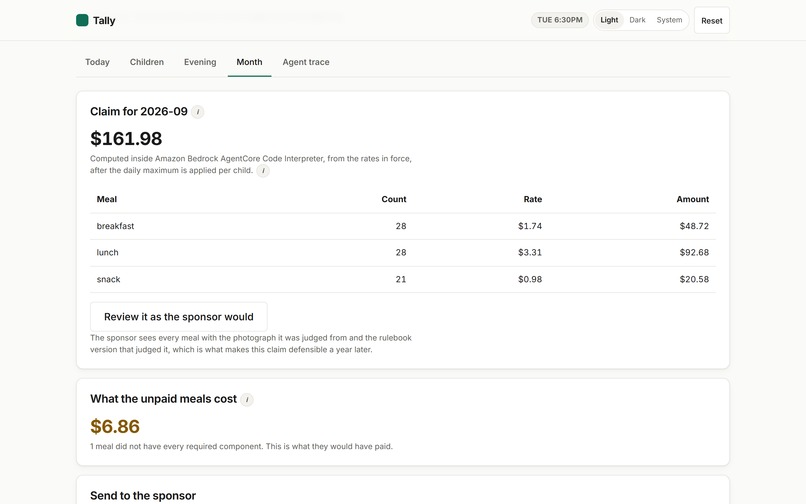Click the Claim for 2026-09 heading
Screen dimensions: 806x504
click(x=139, y=112)
